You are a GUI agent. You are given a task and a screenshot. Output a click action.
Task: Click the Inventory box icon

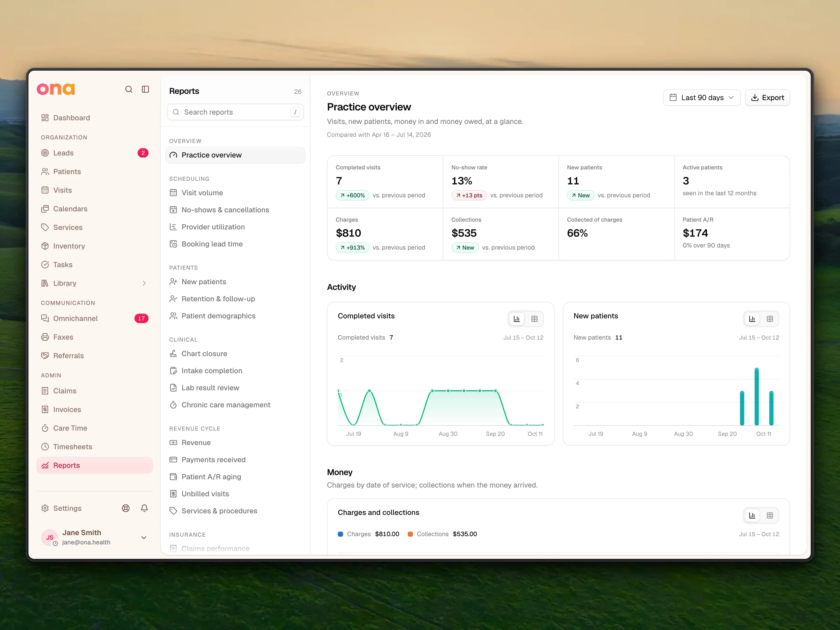(x=45, y=246)
